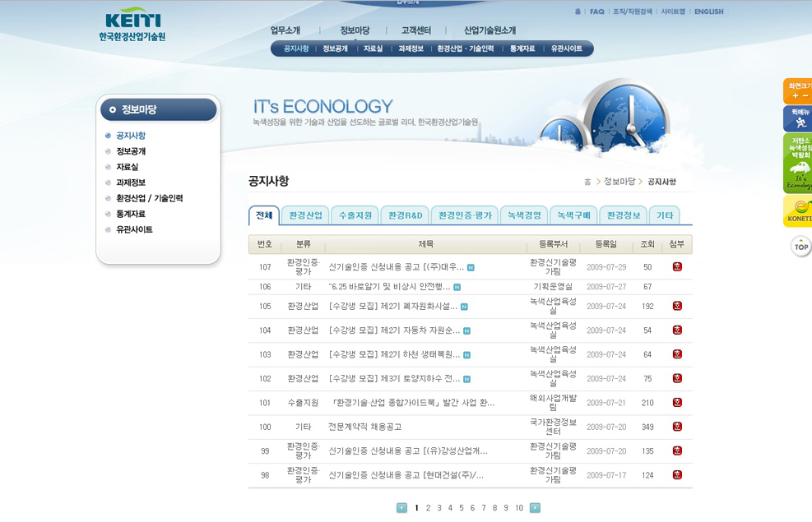Viewport: 812px width, 522px height.
Task: Open the 고객센터 top menu
Action: [x=415, y=30]
